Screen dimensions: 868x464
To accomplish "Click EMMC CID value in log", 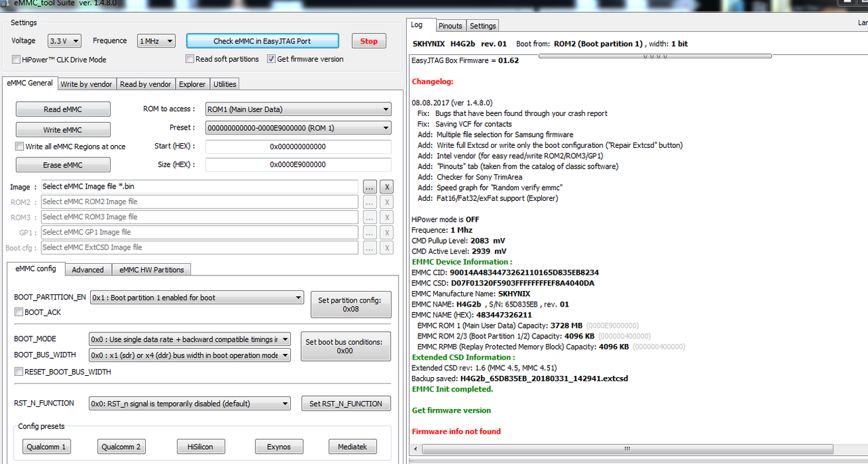I will (x=524, y=272).
